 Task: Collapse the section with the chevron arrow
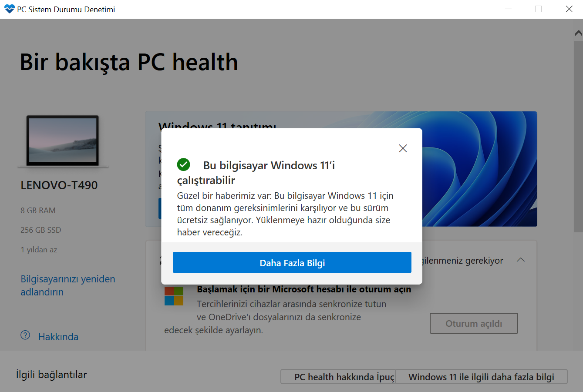(x=520, y=260)
